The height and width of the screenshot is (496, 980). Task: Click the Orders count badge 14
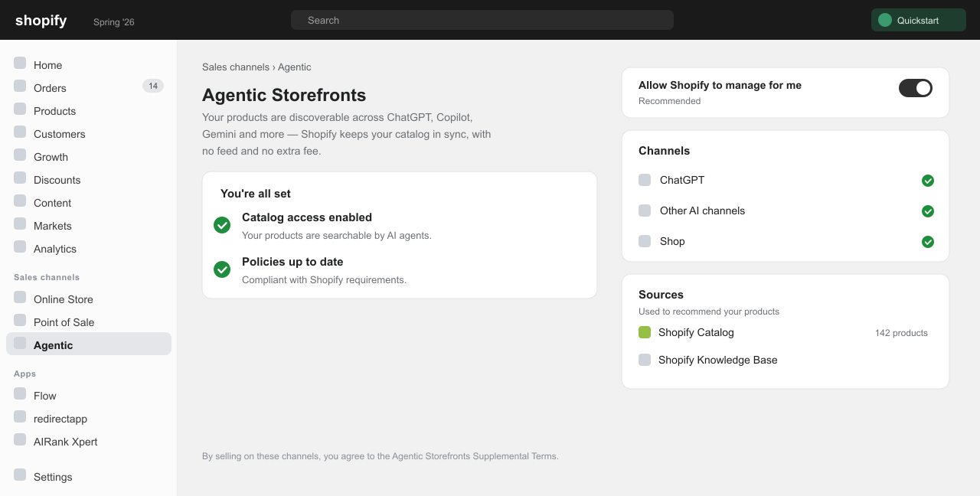[x=153, y=86]
